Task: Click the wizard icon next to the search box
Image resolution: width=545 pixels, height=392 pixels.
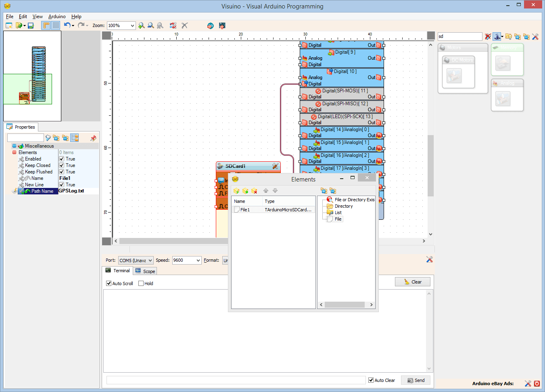Action: (x=497, y=36)
